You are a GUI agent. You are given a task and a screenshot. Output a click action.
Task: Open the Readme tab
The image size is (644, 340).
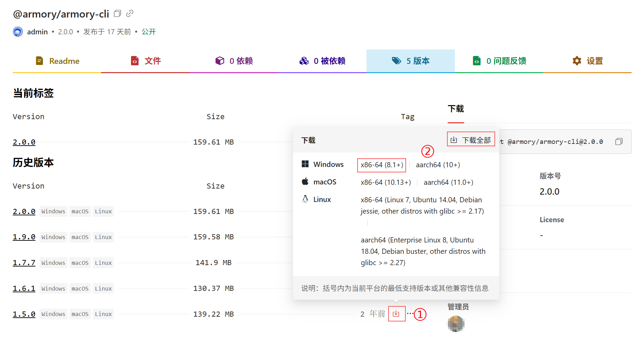coord(57,61)
